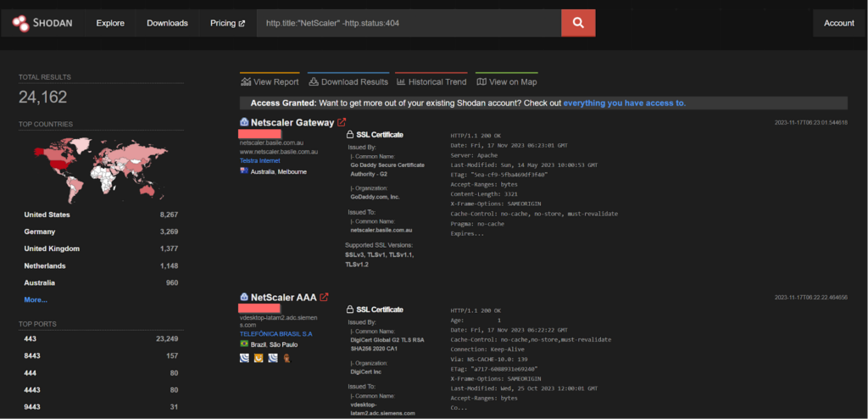Viewport: 868px width, 419px height.
Task: Click the Historical Trend bar chart icon
Action: [x=401, y=82]
